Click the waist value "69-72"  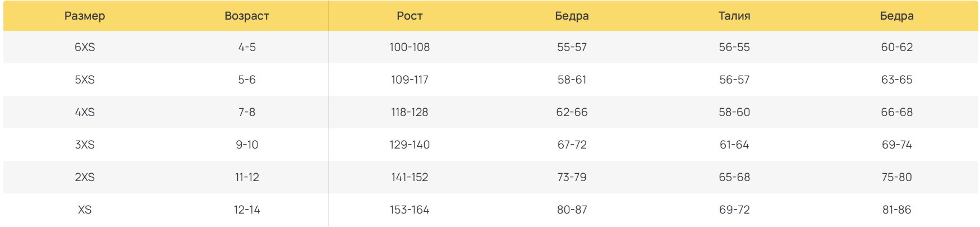pyautogui.click(x=734, y=210)
